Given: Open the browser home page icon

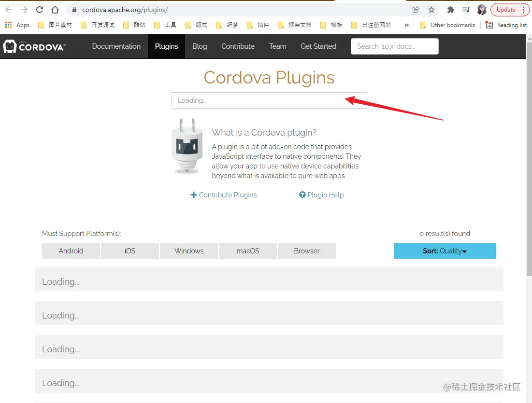Looking at the screenshot, I should tap(55, 10).
